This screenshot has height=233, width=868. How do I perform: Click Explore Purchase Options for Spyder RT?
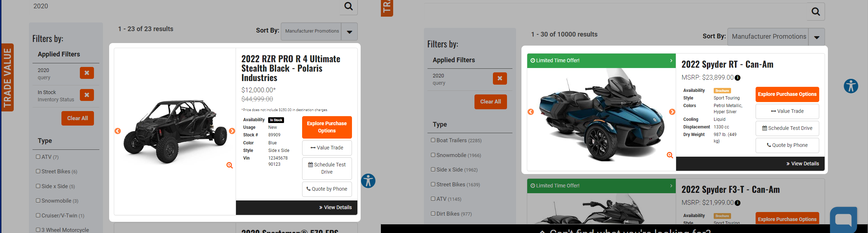[787, 94]
